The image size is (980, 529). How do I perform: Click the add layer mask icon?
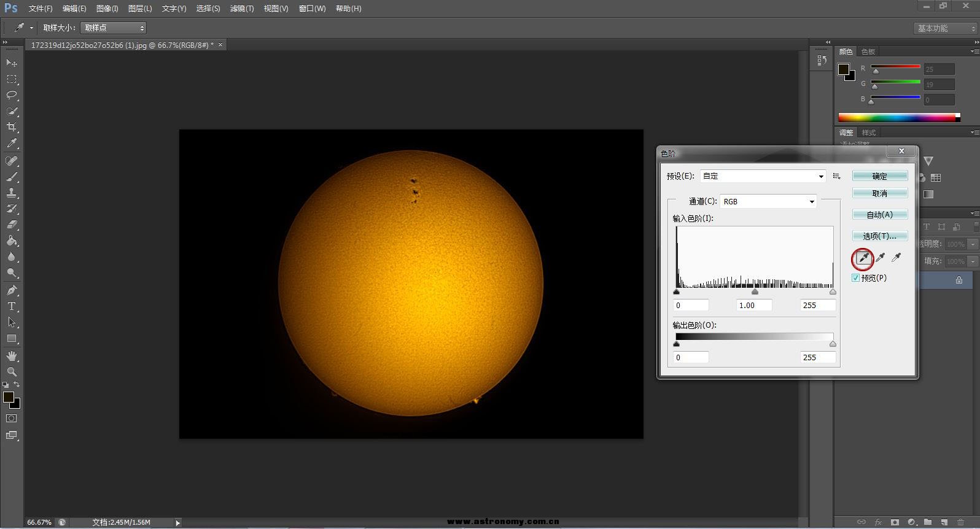(x=895, y=522)
